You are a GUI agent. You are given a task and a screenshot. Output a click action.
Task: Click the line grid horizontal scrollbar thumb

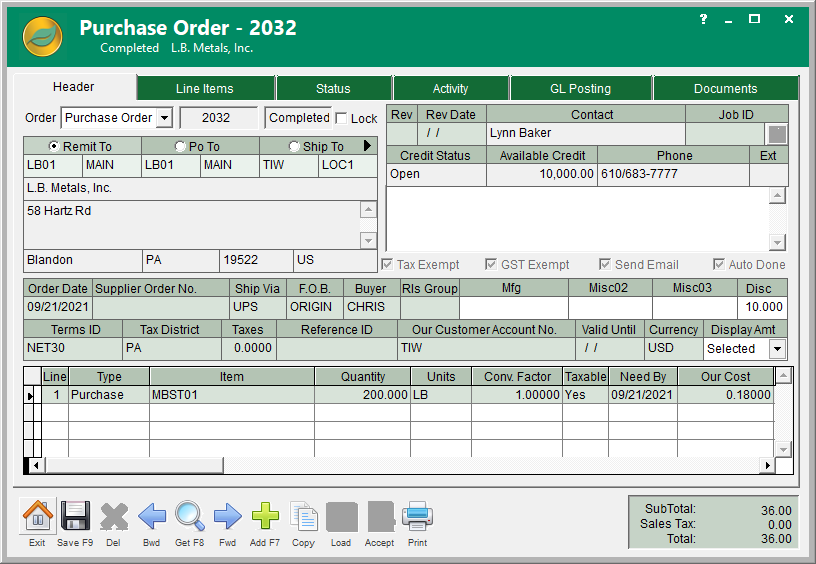[x=134, y=465]
